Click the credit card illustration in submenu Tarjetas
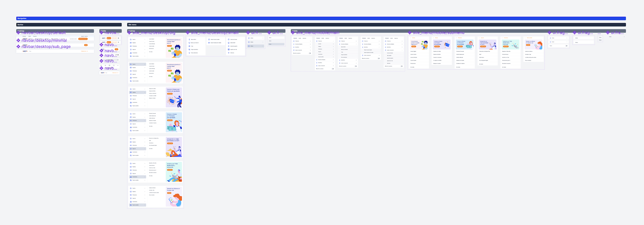Image resolution: width=644 pixels, height=225 pixels. (x=446, y=45)
